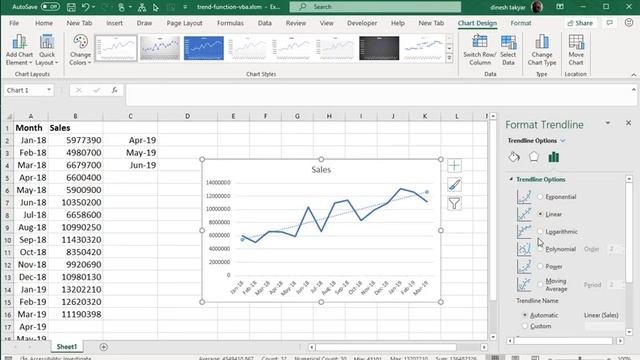Expand Chart Styles gallery more arrow
Image resolution: width=640 pixels, height=360 pixels.
pyautogui.click(x=449, y=58)
